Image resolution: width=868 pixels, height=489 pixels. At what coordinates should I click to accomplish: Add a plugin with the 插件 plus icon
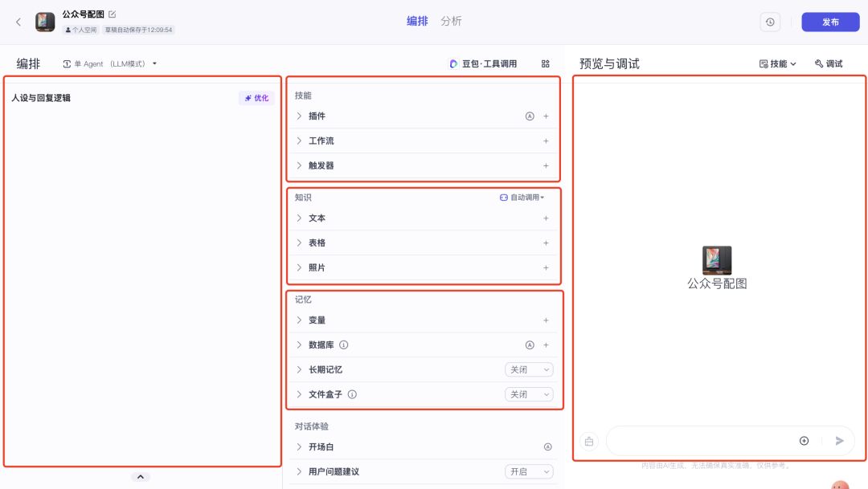(x=546, y=116)
